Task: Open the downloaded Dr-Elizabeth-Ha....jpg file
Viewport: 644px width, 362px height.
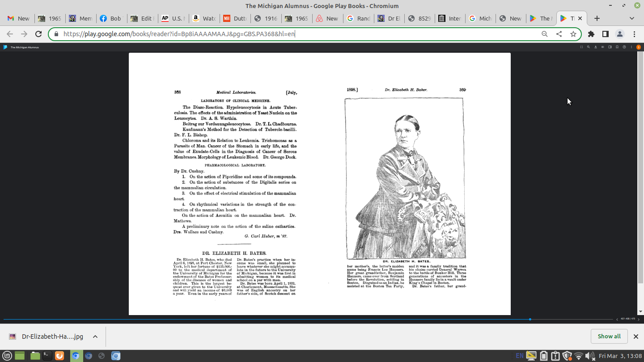Action: (x=47, y=337)
